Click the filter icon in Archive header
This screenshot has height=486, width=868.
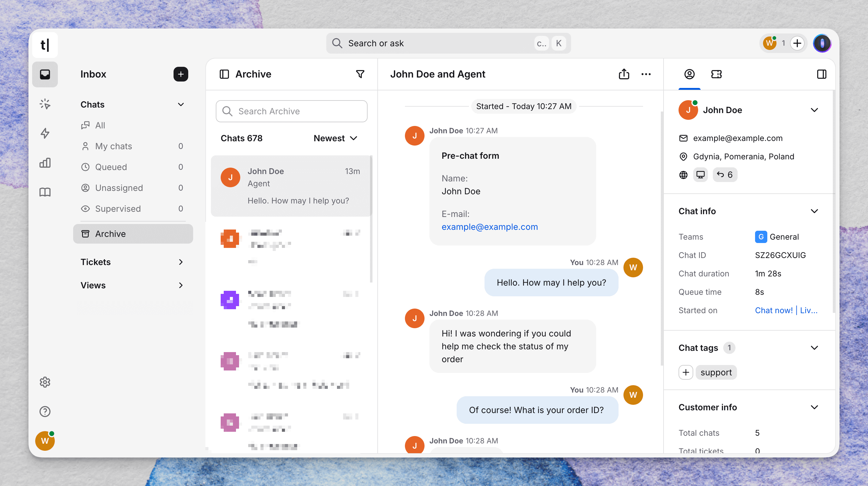tap(360, 74)
